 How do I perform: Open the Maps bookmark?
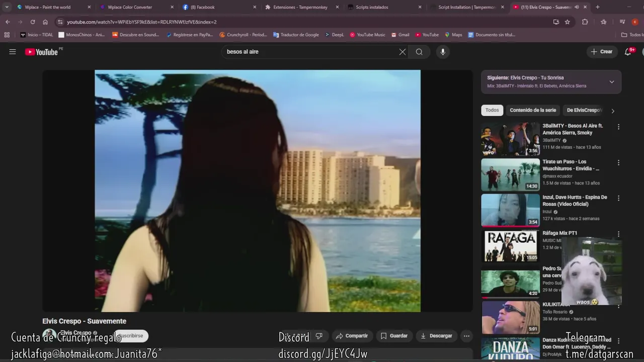click(453, 35)
